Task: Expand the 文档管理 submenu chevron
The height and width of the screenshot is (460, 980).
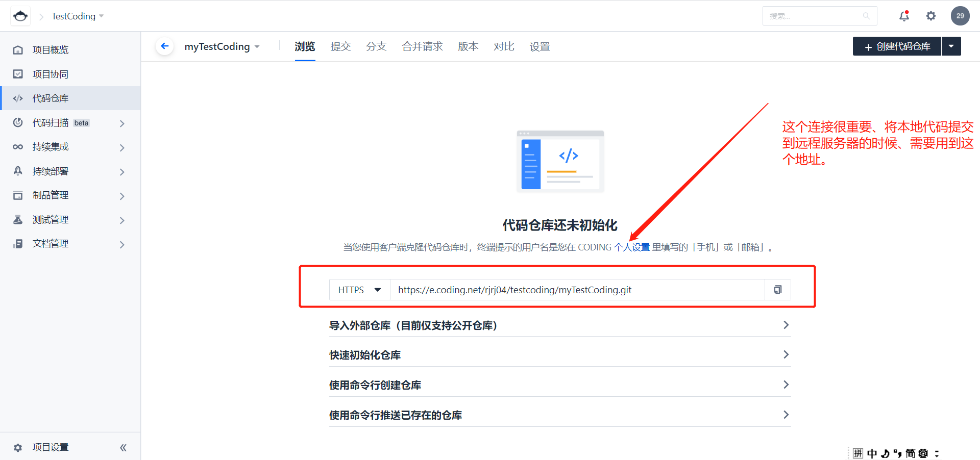Action: tap(122, 245)
